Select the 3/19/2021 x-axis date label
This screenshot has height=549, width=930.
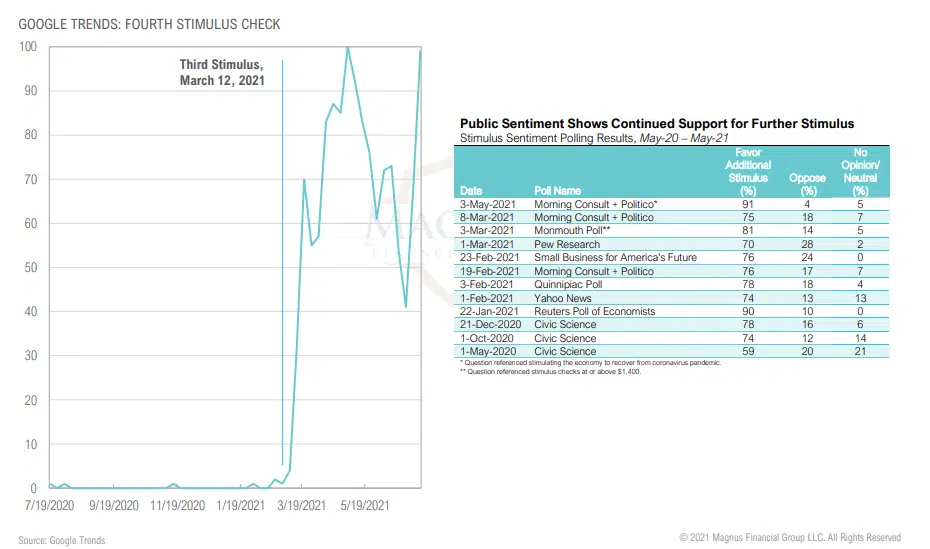coord(300,507)
